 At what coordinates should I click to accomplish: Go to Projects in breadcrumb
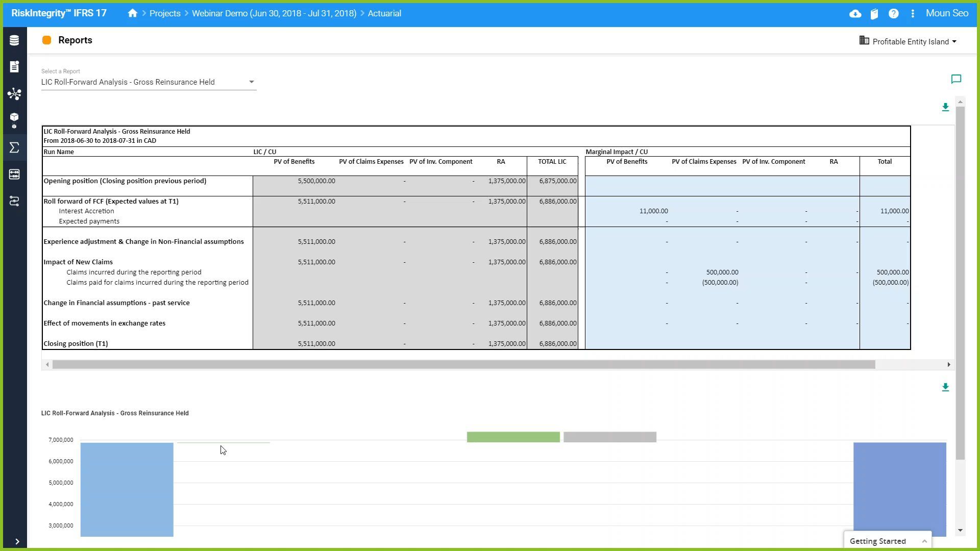pos(165,14)
